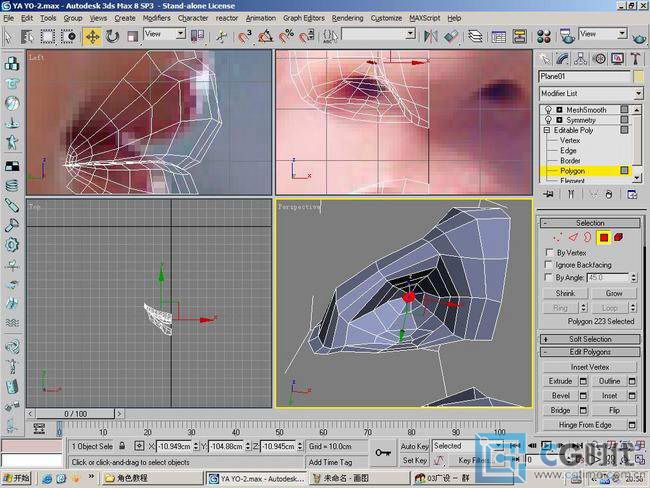This screenshot has width=650, height=488.
Task: Toggle Show End Result icon
Action: coord(571,194)
